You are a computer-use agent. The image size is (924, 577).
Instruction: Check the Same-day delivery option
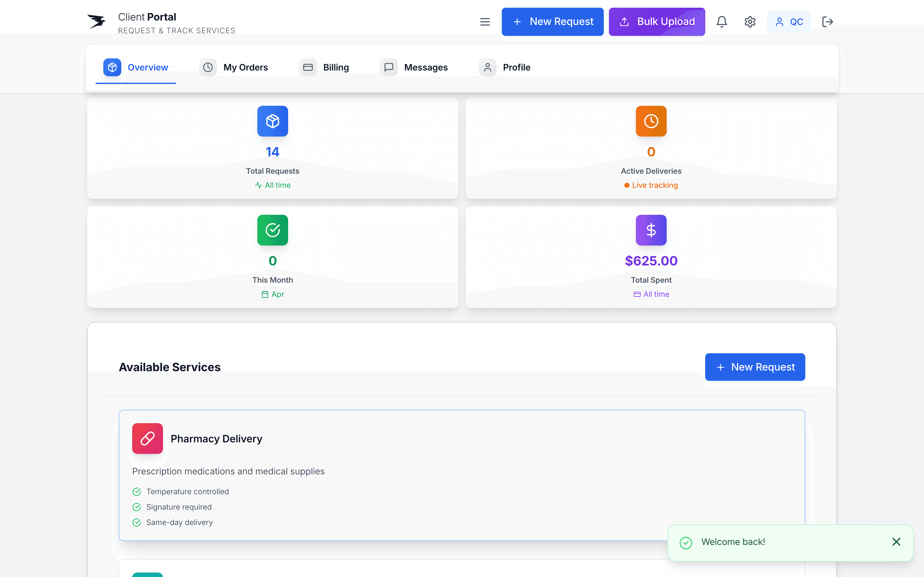pos(137,523)
